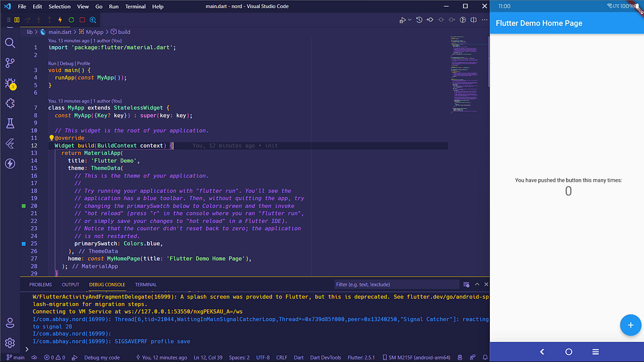Click the blue color swatch at line 25
Screen dimensions: 644x362
23,244
